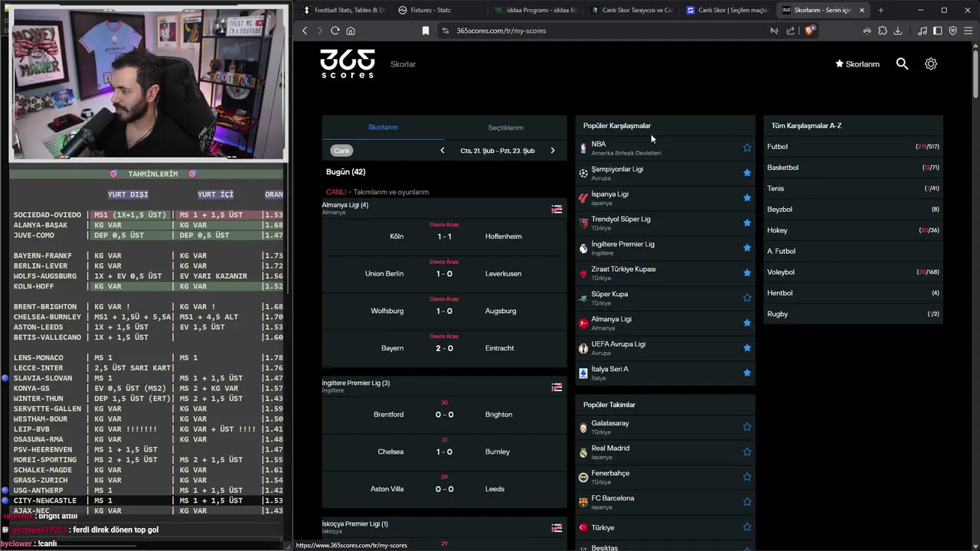This screenshot has height=551, width=980.
Task: Go to next date range arrow
Action: [553, 151]
